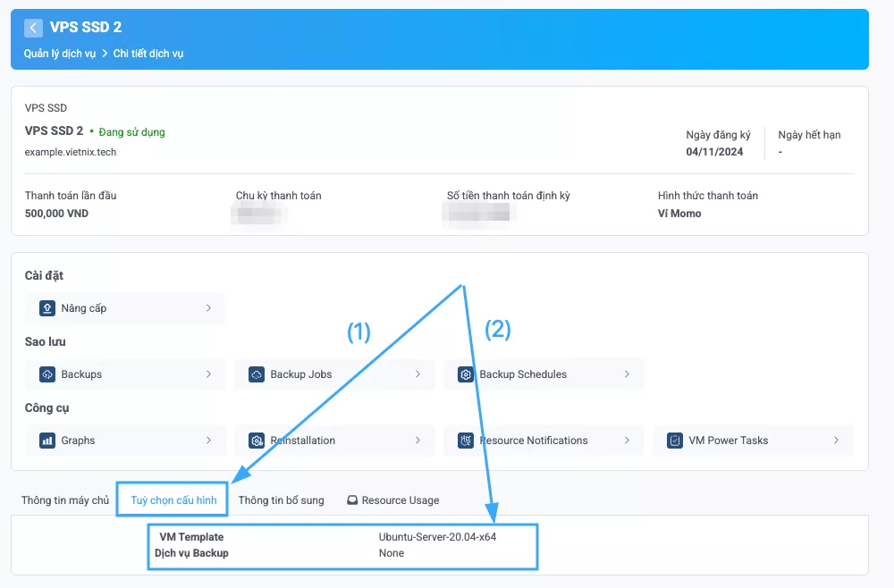Click the Backup Schedules gear icon
This screenshot has width=894, height=588.
(466, 374)
